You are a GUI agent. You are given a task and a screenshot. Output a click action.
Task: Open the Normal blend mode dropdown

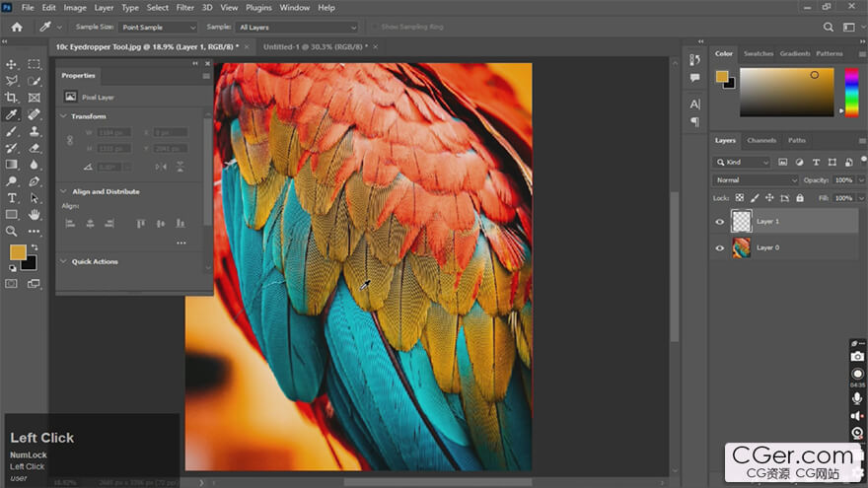[756, 180]
